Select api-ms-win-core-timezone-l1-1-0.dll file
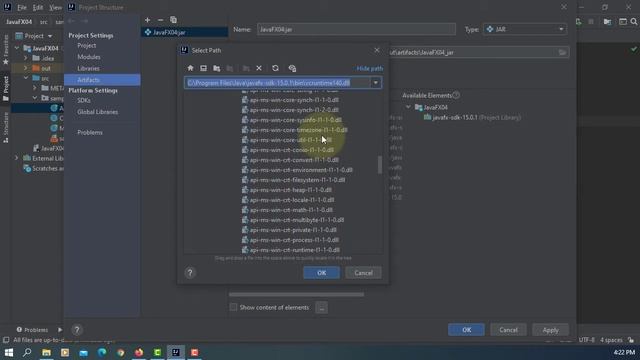This screenshot has width=640, height=360. pyautogui.click(x=298, y=130)
